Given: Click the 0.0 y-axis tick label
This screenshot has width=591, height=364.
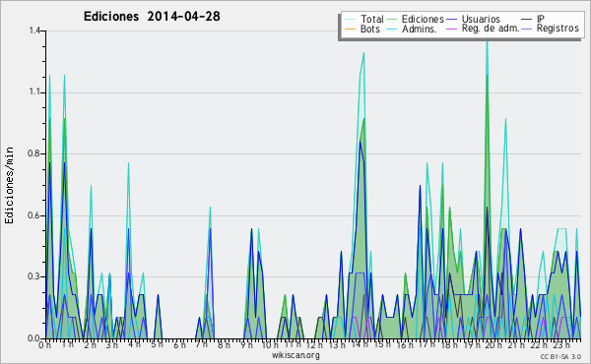Looking at the screenshot, I should (34, 338).
